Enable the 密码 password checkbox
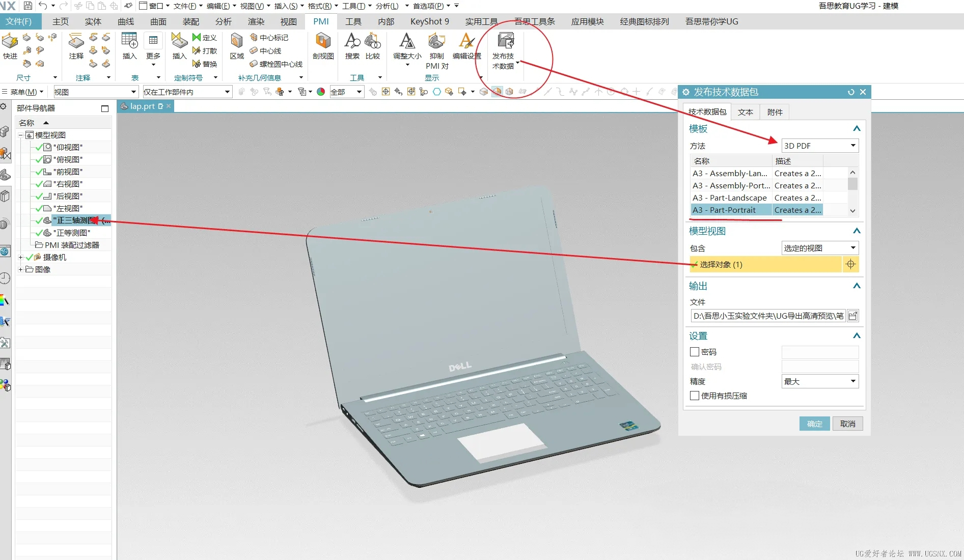This screenshot has width=964, height=560. (695, 352)
